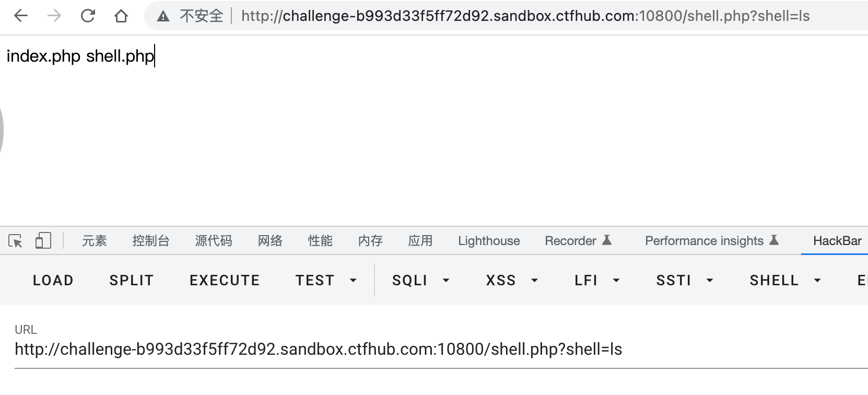Screen dimensions: 868x395
Task: Switch to the Lighthouse tab
Action: coord(489,241)
